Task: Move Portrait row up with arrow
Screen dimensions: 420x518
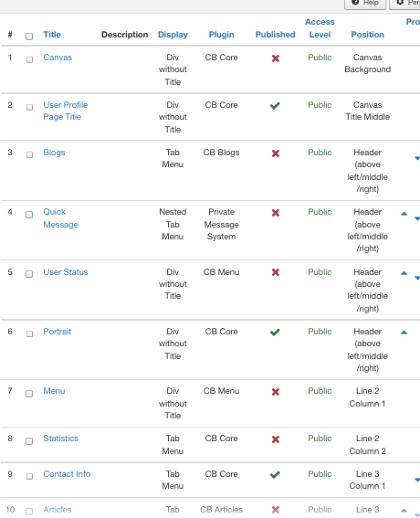Action: (404, 333)
